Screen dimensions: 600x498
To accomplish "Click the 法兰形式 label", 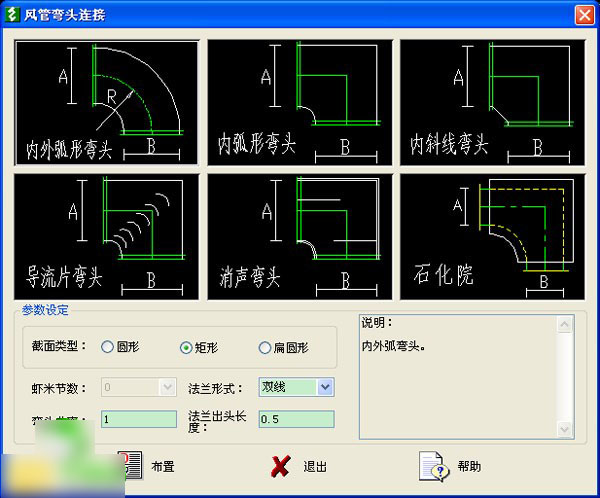I will click(x=215, y=389).
